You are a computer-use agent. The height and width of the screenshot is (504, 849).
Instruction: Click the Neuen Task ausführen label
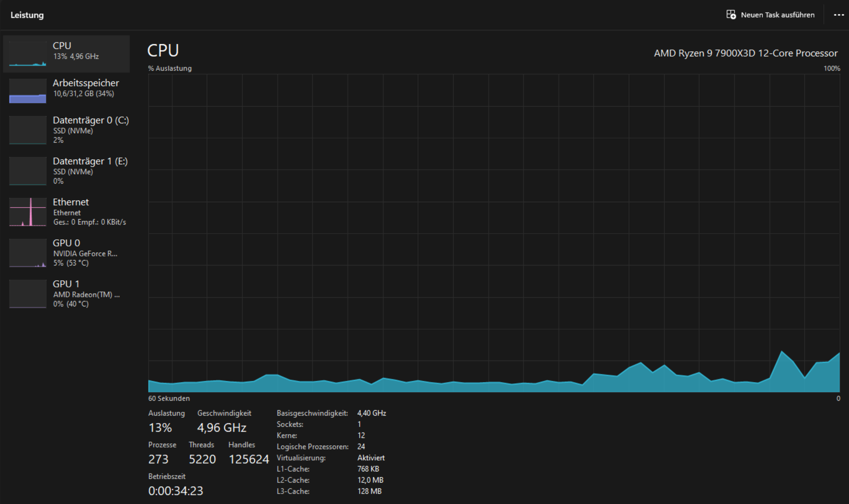click(777, 15)
